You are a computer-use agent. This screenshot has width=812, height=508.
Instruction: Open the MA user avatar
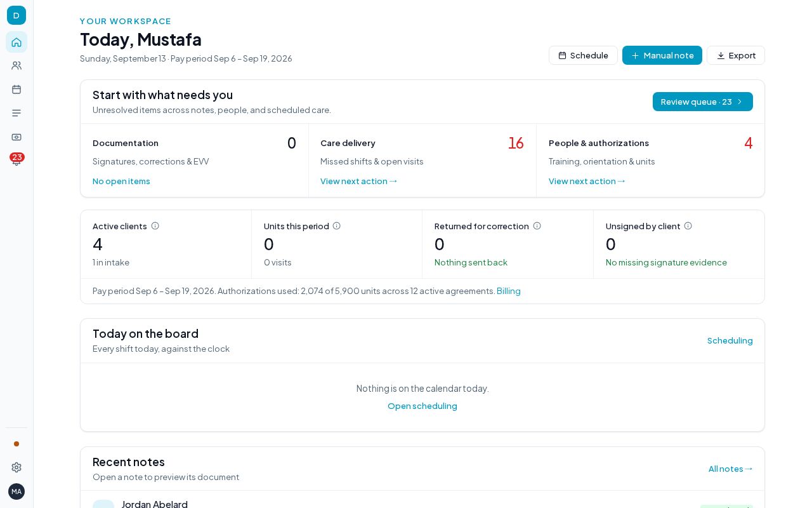coord(16,491)
